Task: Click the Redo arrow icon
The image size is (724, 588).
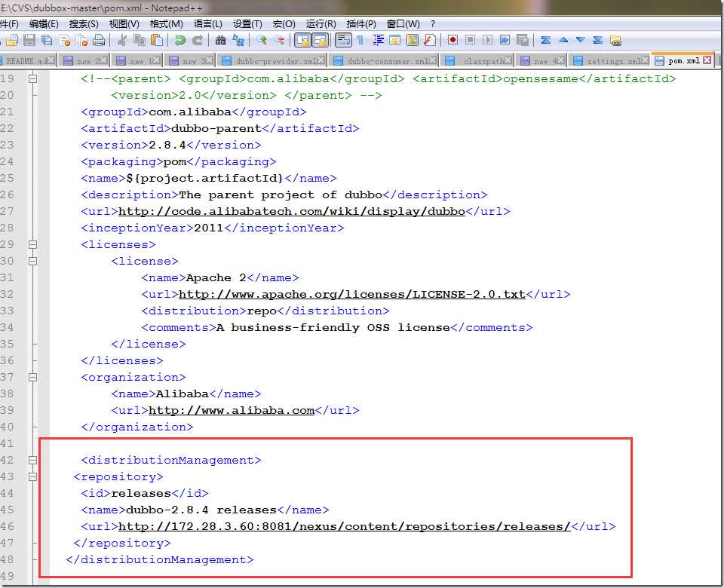Action: [x=197, y=41]
